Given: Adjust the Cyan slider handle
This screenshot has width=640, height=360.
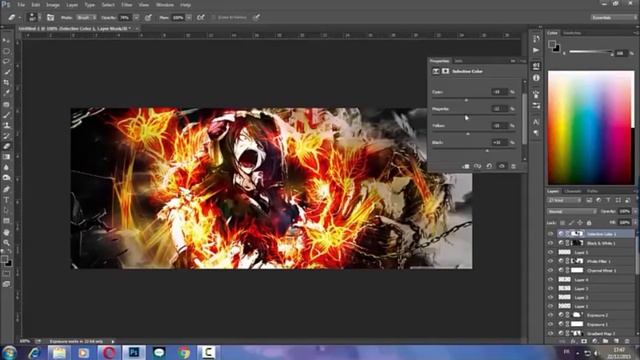Looking at the screenshot, I should 466,100.
